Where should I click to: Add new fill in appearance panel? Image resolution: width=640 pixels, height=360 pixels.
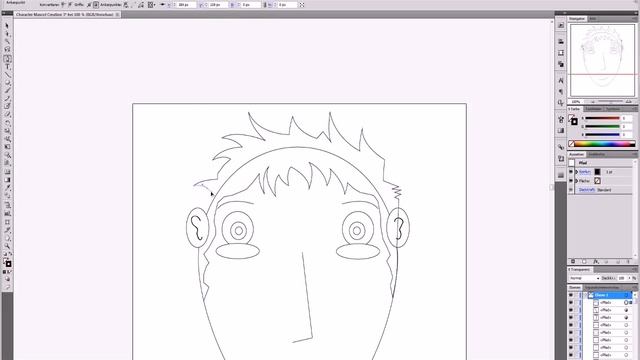point(584,261)
